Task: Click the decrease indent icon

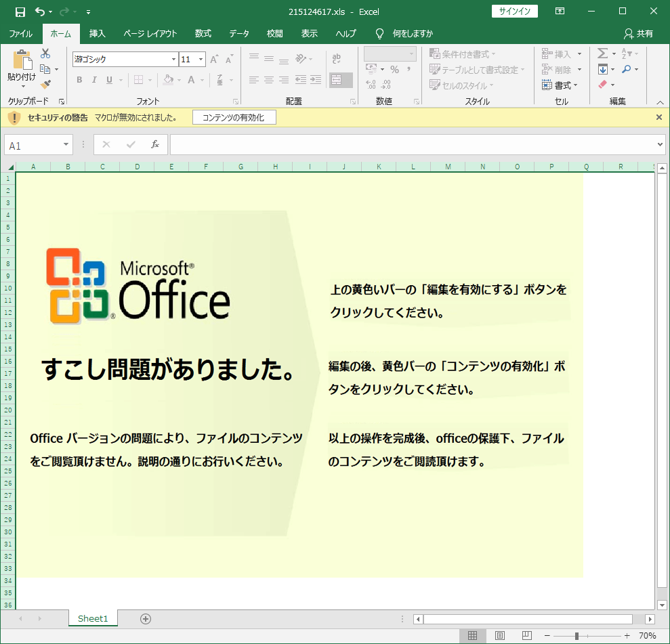Action: tap(301, 79)
